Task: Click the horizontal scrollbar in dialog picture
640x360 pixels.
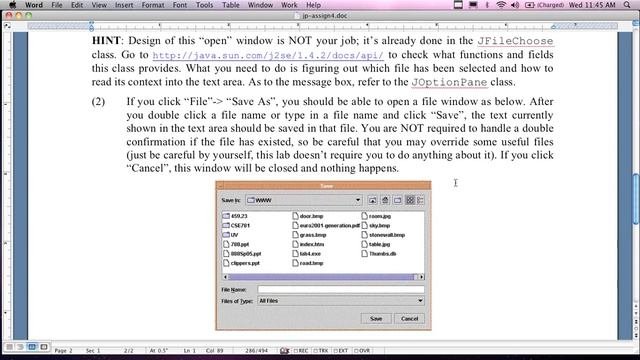Action: point(324,277)
